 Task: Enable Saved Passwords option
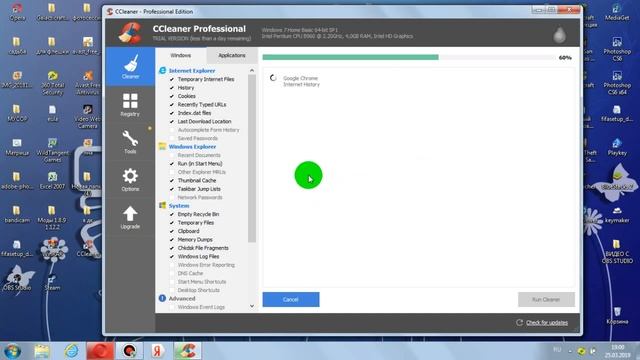pyautogui.click(x=172, y=138)
